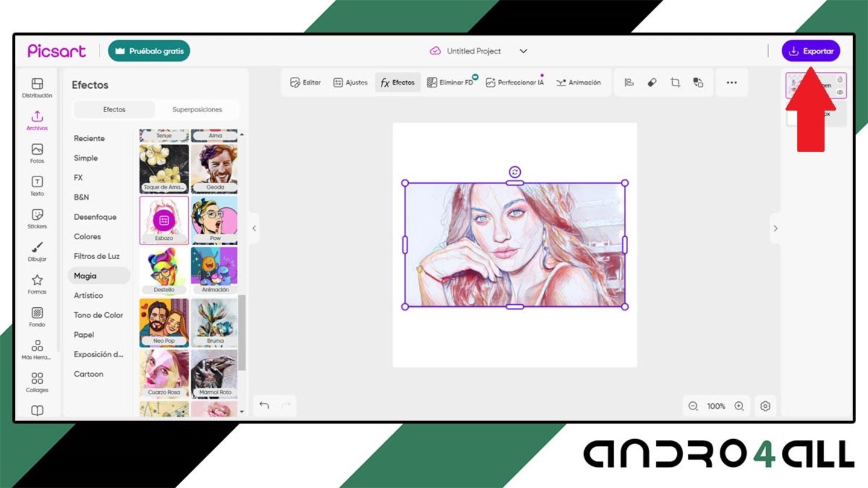Expand the Untitled Project dropdown chevron
The height and width of the screenshot is (488, 868).
[x=523, y=51]
